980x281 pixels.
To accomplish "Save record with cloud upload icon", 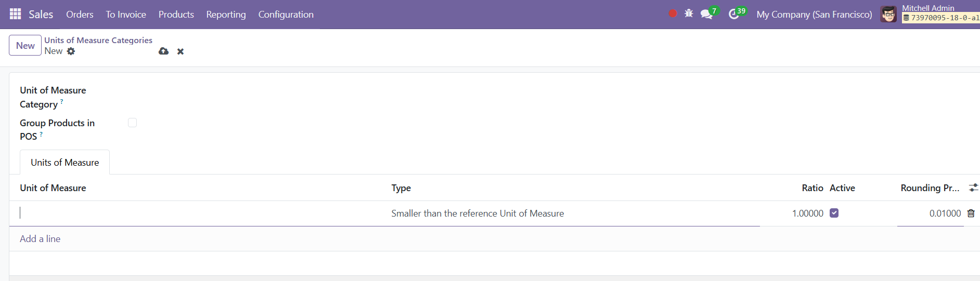I will coord(163,51).
